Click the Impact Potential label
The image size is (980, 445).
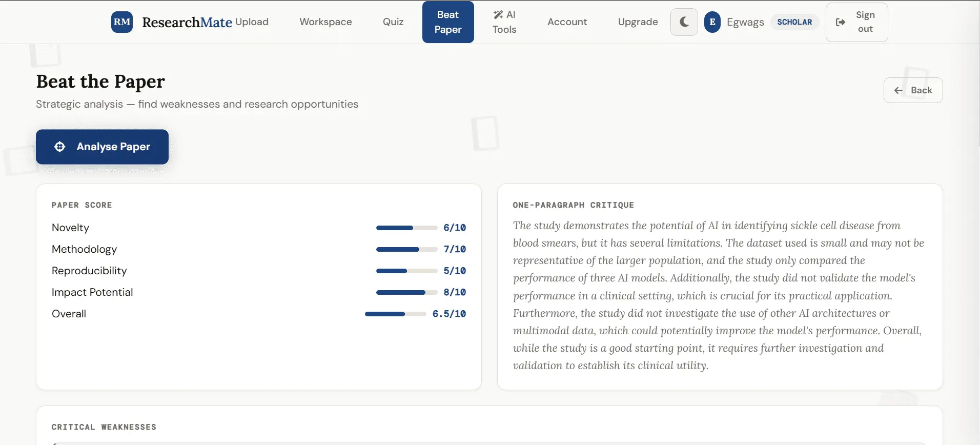[92, 292]
